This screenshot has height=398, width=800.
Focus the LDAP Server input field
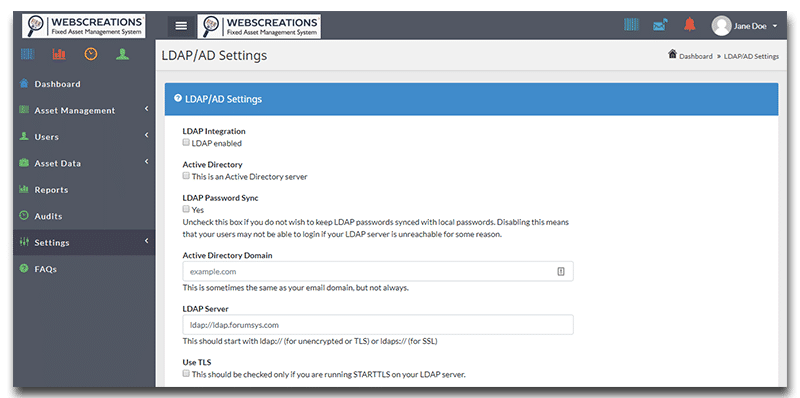pyautogui.click(x=378, y=325)
